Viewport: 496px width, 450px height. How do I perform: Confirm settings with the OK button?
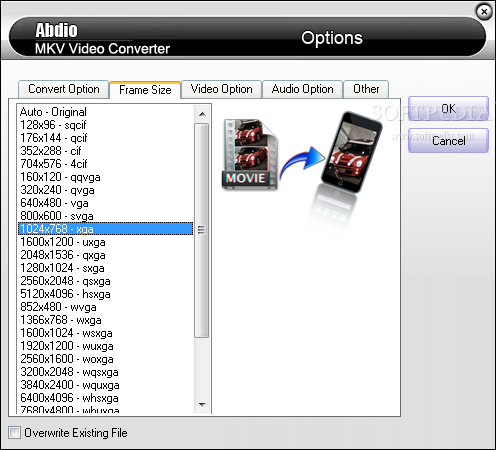(448, 109)
